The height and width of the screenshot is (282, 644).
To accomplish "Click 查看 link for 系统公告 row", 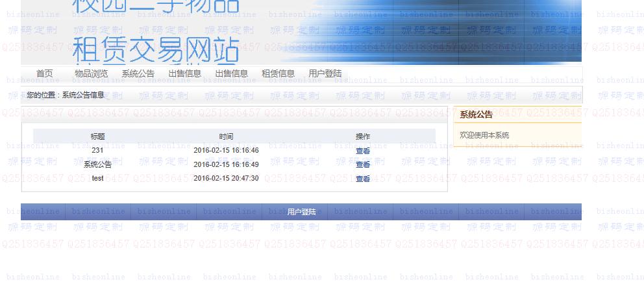I will [x=363, y=164].
